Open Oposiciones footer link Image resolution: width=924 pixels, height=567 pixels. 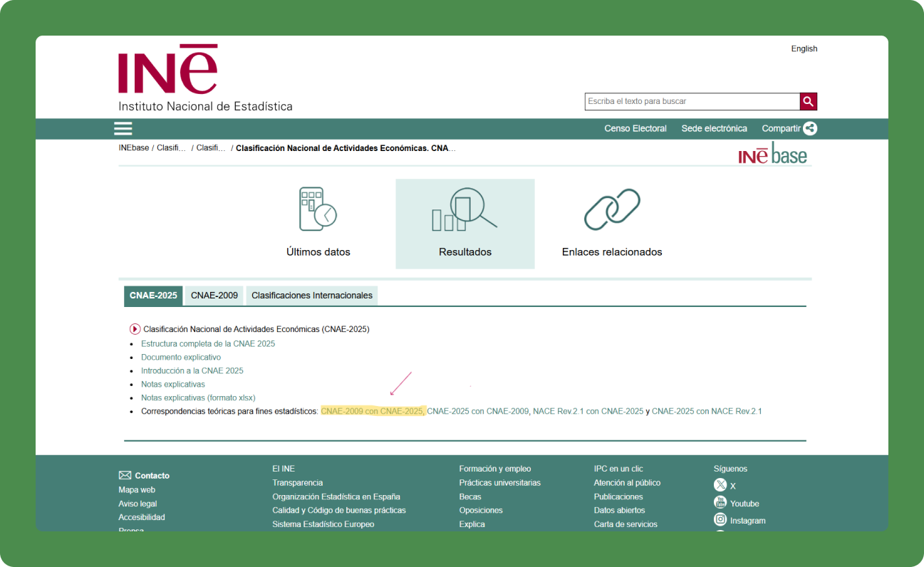[x=481, y=510]
